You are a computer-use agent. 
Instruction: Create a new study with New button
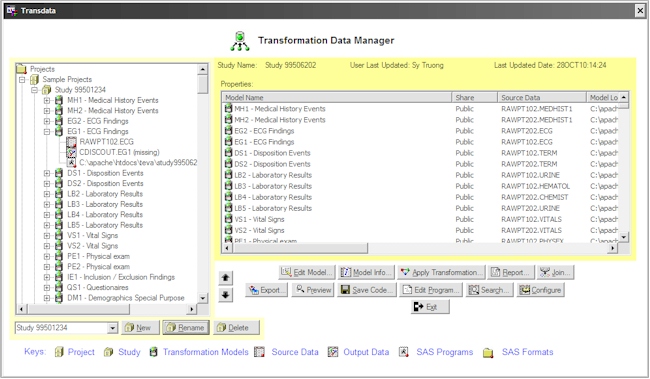[140, 328]
